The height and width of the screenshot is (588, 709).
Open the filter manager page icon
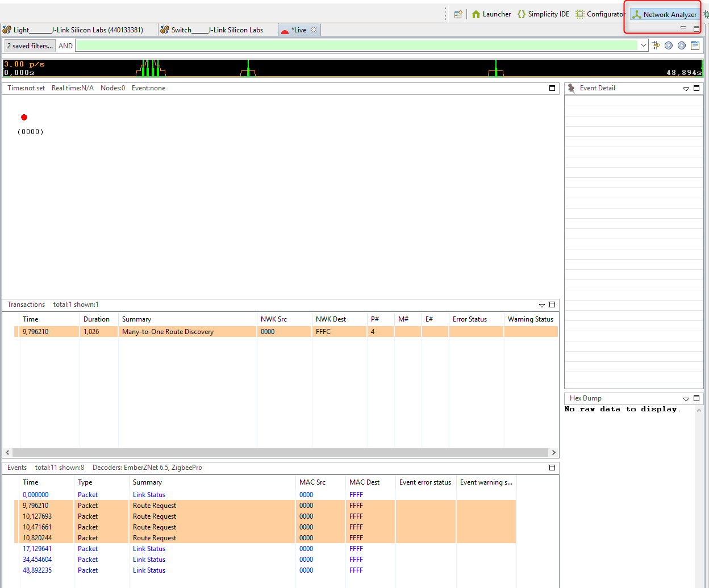click(x=695, y=45)
